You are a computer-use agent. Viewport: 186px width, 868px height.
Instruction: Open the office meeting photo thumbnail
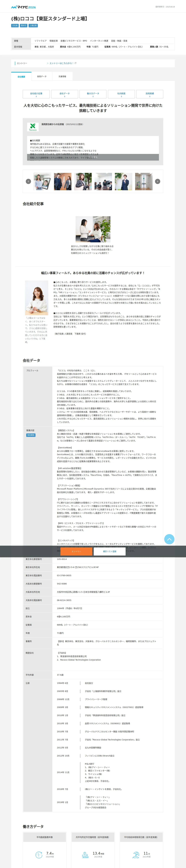tap(103, 181)
